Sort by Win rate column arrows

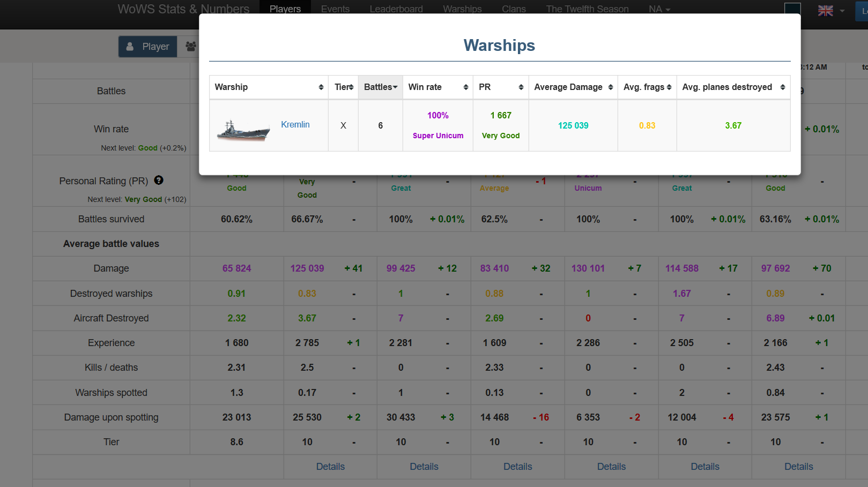pos(466,87)
